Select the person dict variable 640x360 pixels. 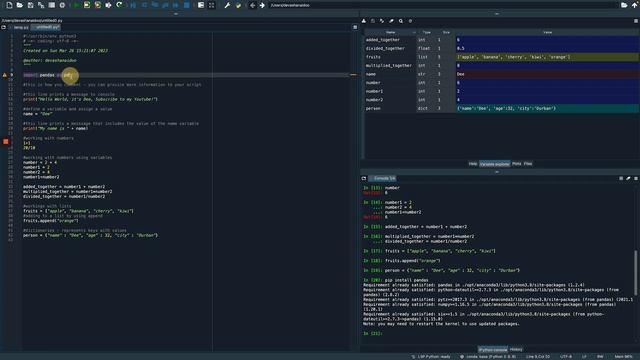coord(502,109)
